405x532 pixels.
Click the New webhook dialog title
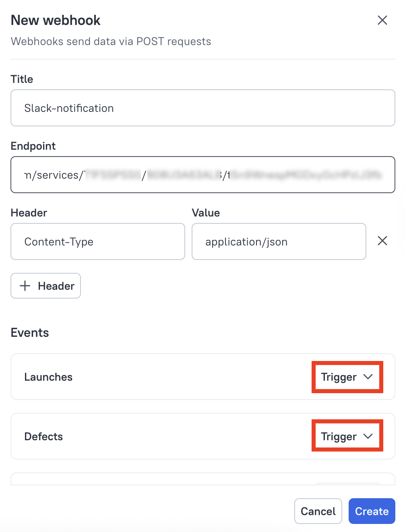coord(55,20)
